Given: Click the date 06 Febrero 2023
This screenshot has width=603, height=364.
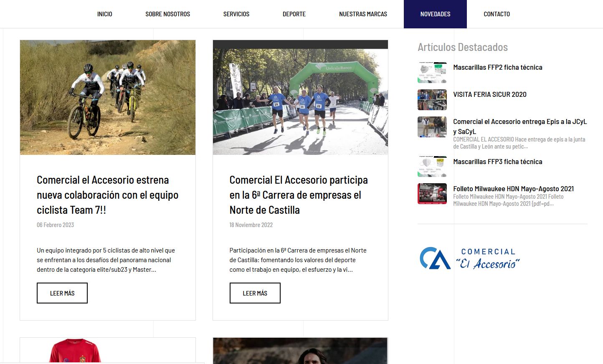Looking at the screenshot, I should tap(55, 225).
